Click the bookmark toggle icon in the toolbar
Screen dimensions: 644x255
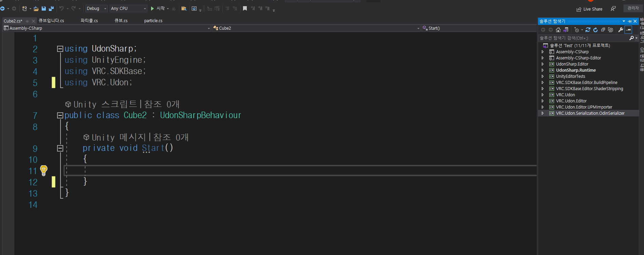[x=245, y=9]
